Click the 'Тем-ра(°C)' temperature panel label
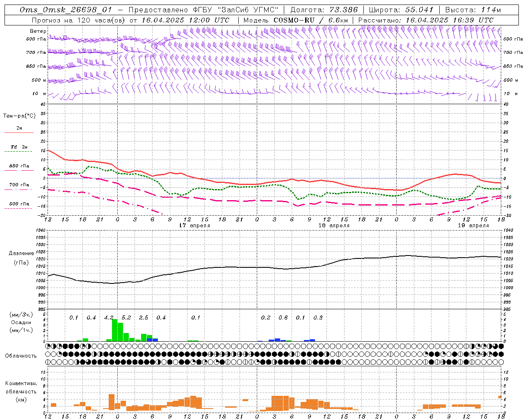 (x=19, y=116)
